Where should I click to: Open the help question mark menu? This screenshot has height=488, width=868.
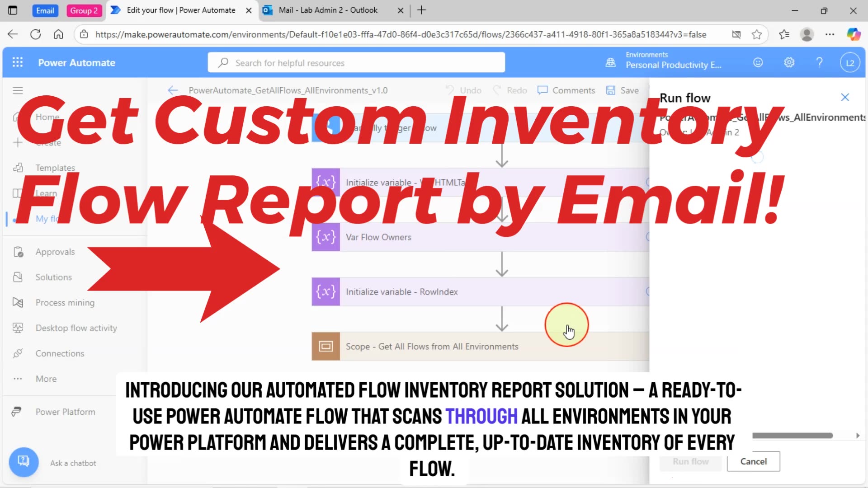coord(820,62)
